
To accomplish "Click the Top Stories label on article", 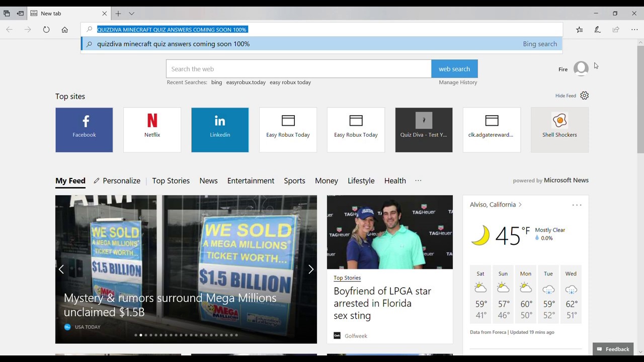I will pos(347,278).
